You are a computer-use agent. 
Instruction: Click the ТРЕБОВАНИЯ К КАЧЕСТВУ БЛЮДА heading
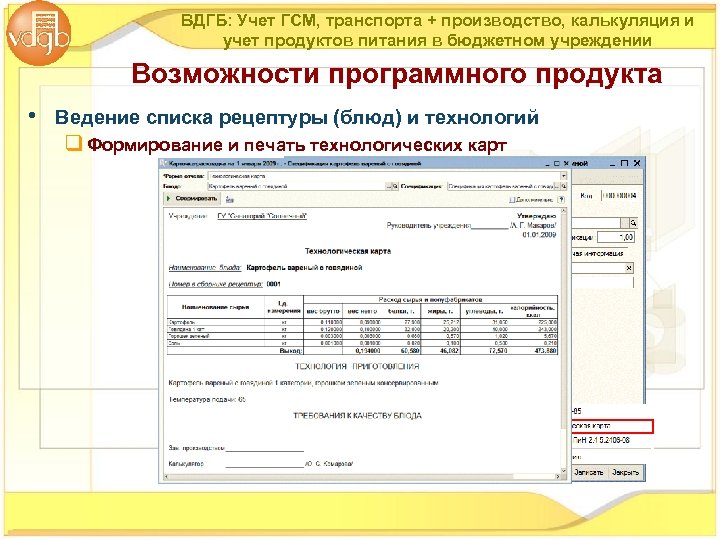click(x=357, y=416)
